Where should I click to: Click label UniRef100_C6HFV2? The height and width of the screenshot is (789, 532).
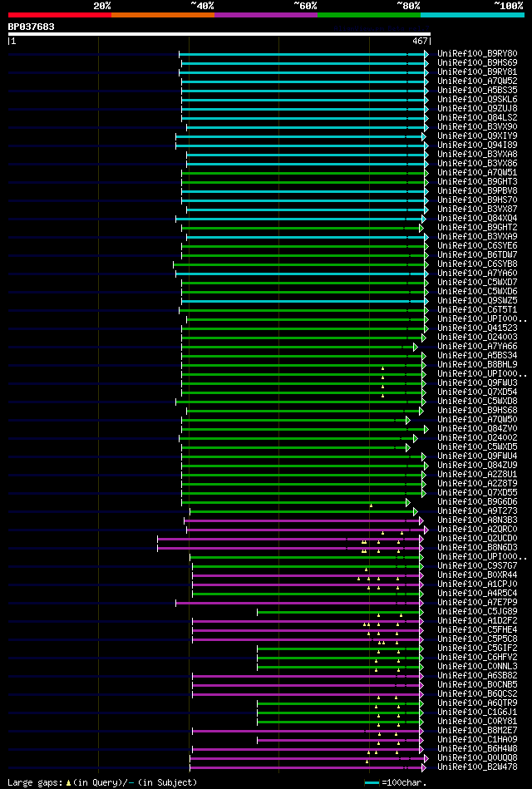tap(477, 657)
